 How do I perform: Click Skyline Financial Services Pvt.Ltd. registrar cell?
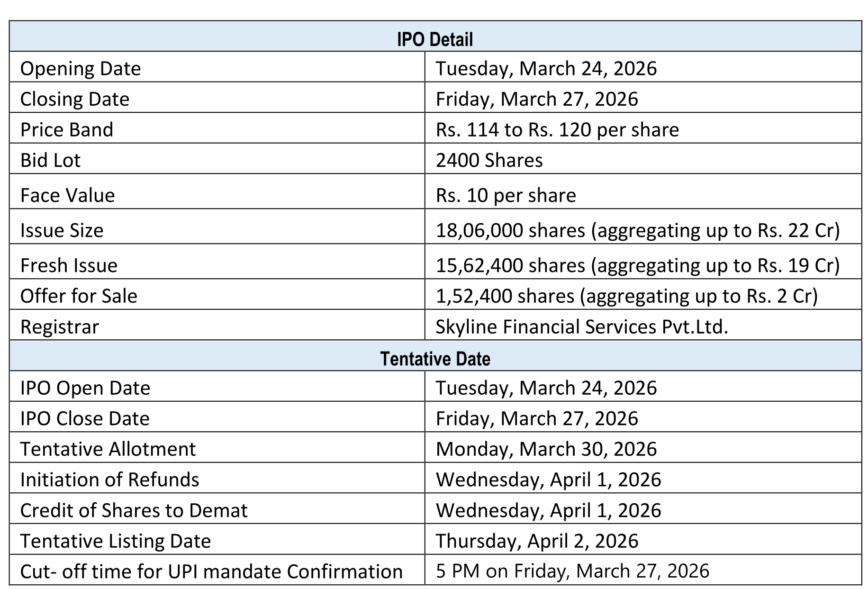581,327
